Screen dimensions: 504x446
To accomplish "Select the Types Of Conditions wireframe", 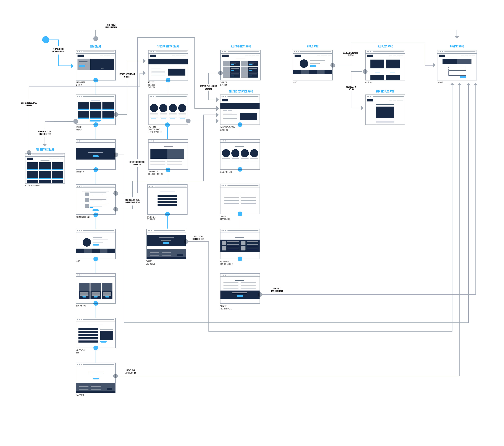I will (240, 65).
